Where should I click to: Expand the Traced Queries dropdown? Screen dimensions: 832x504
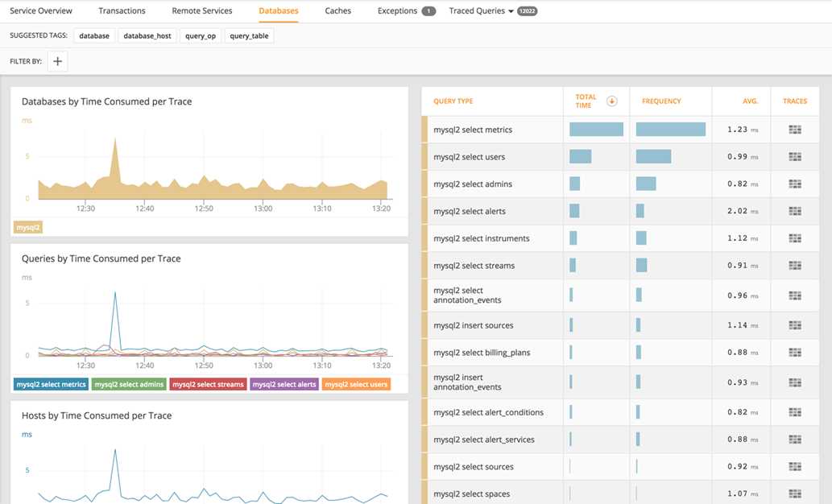pos(482,10)
